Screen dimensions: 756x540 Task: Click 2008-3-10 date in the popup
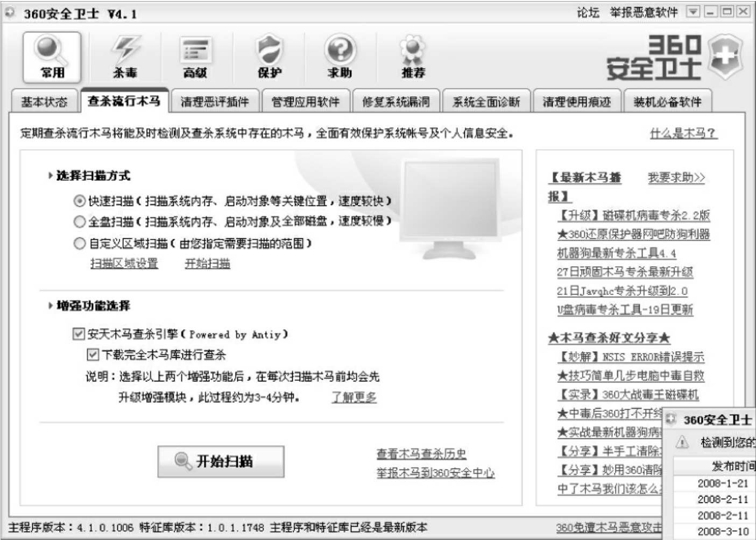coord(723,531)
